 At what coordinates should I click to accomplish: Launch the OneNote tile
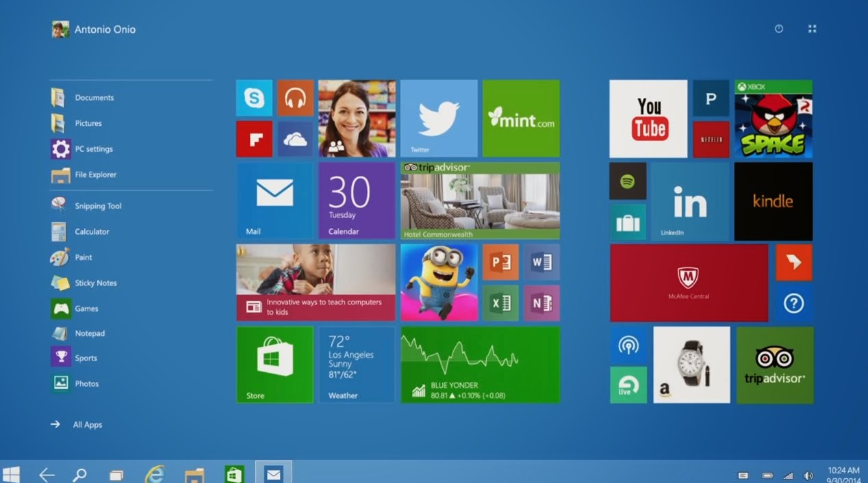pos(541,303)
